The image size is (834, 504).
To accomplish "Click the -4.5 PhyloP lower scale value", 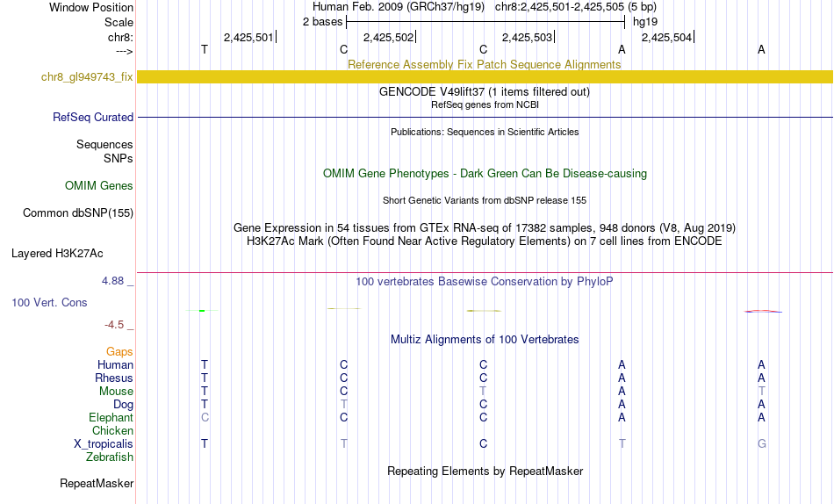I will click(x=114, y=325).
